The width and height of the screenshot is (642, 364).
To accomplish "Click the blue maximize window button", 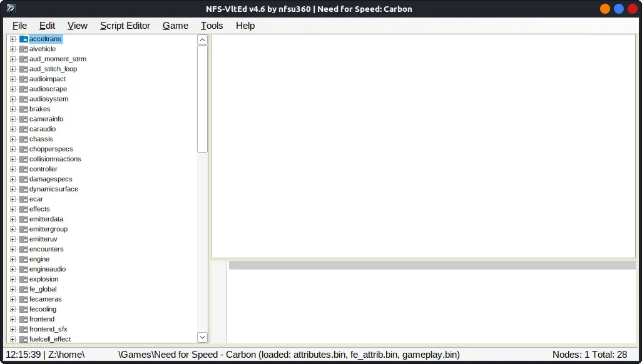I will pyautogui.click(x=619, y=9).
